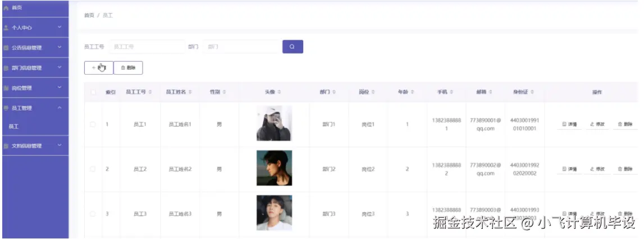The width and height of the screenshot is (644, 239).
Task: Click the add button with plus sign
Action: click(x=99, y=68)
